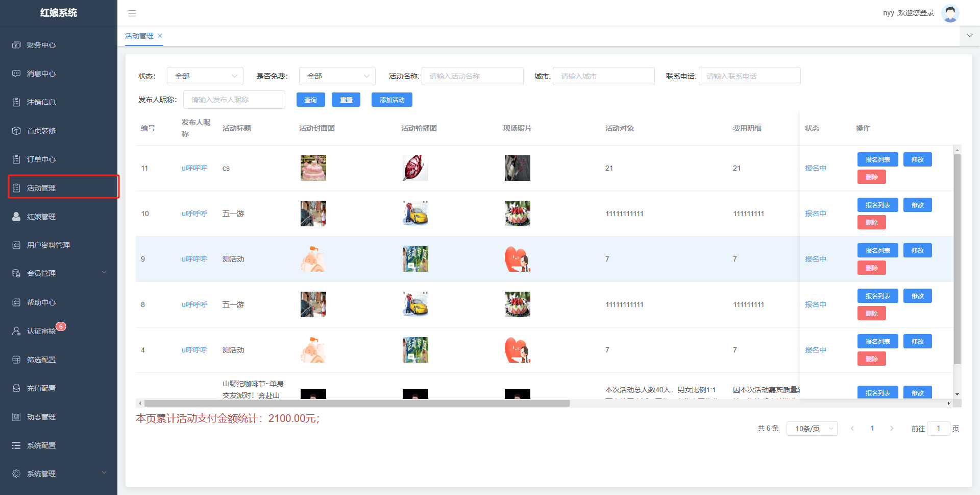Click the hamburger menu collapse icon

[x=132, y=13]
